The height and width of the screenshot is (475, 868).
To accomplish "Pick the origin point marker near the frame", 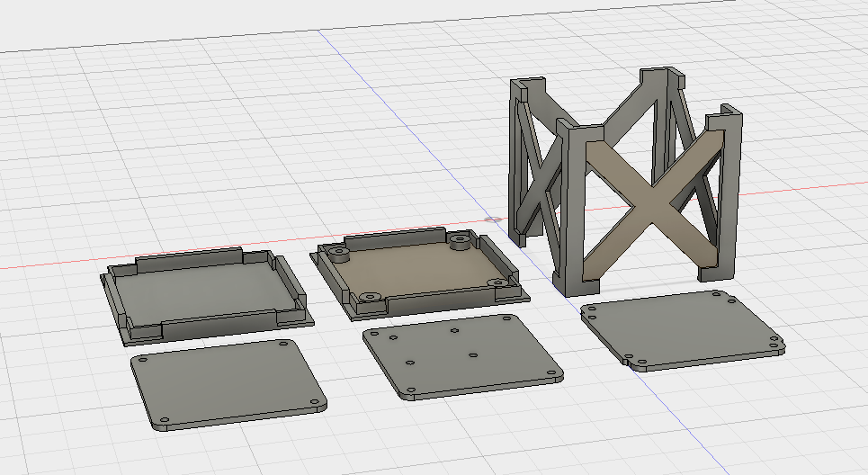I will [493, 220].
